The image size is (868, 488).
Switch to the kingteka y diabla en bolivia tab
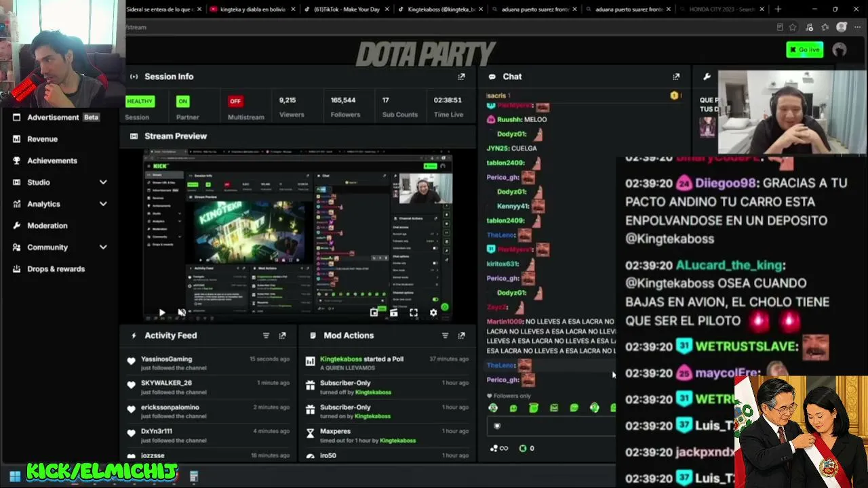[x=252, y=9]
